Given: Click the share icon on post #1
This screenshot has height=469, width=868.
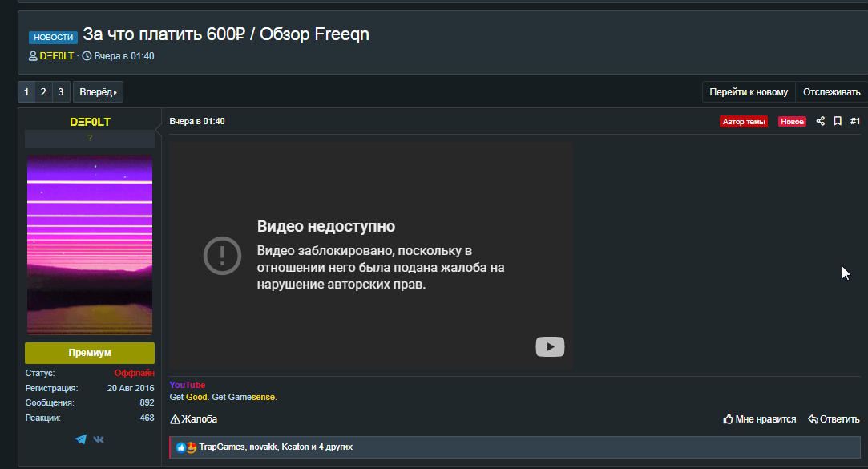Looking at the screenshot, I should (821, 121).
